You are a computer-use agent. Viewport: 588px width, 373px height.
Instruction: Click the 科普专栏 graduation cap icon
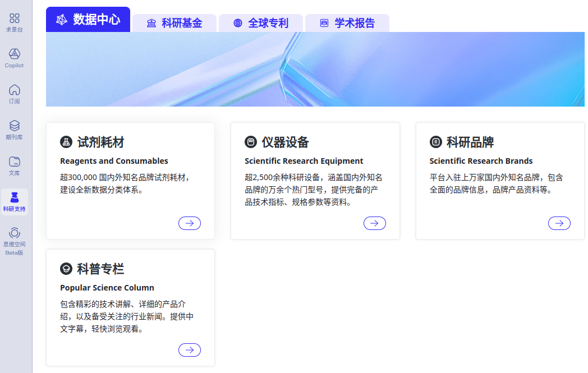tap(66, 269)
